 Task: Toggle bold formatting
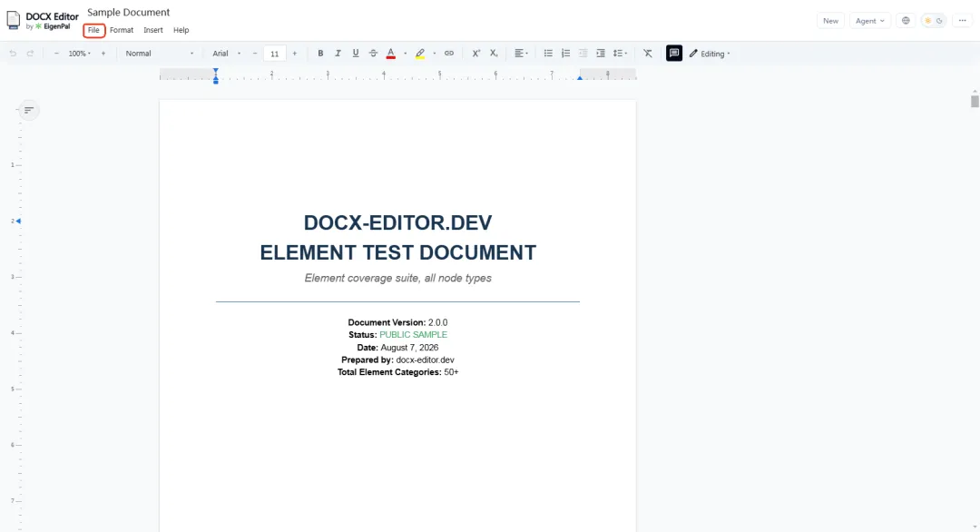(x=320, y=54)
